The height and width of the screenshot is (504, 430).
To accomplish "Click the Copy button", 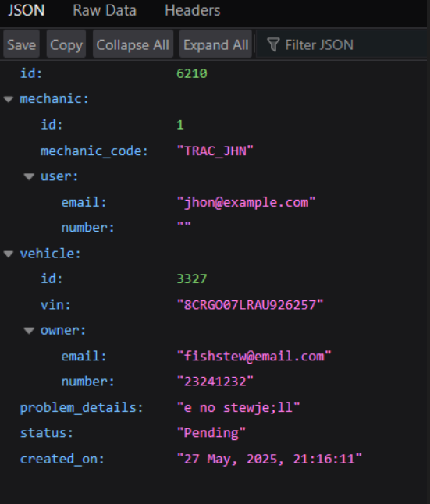I will click(x=66, y=44).
